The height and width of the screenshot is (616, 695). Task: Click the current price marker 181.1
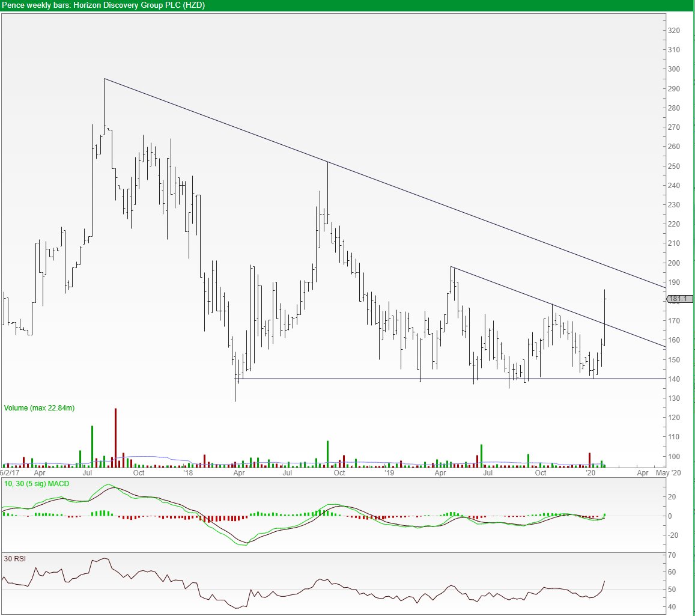tap(679, 299)
